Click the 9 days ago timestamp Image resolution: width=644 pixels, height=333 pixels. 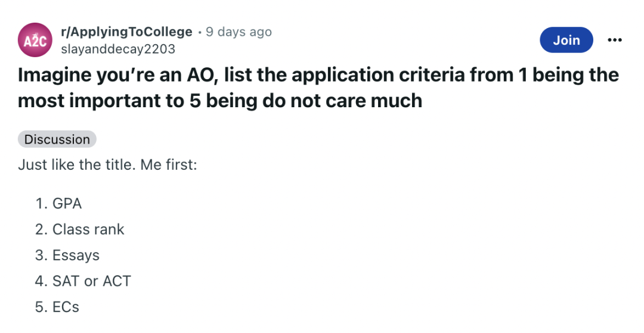pyautogui.click(x=239, y=32)
